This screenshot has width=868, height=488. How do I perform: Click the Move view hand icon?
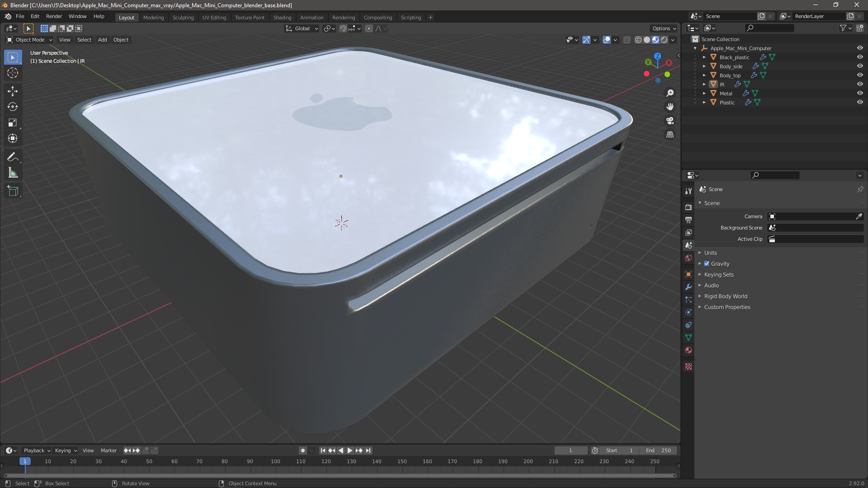[670, 107]
